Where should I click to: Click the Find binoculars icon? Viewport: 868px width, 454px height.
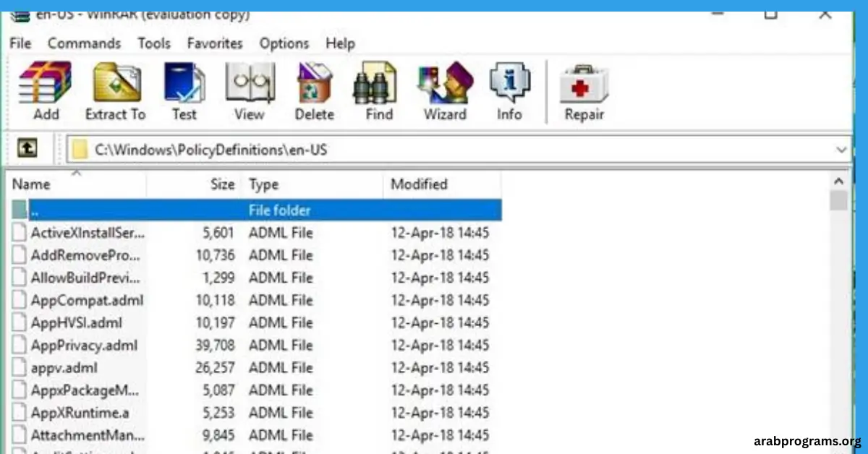(x=375, y=83)
